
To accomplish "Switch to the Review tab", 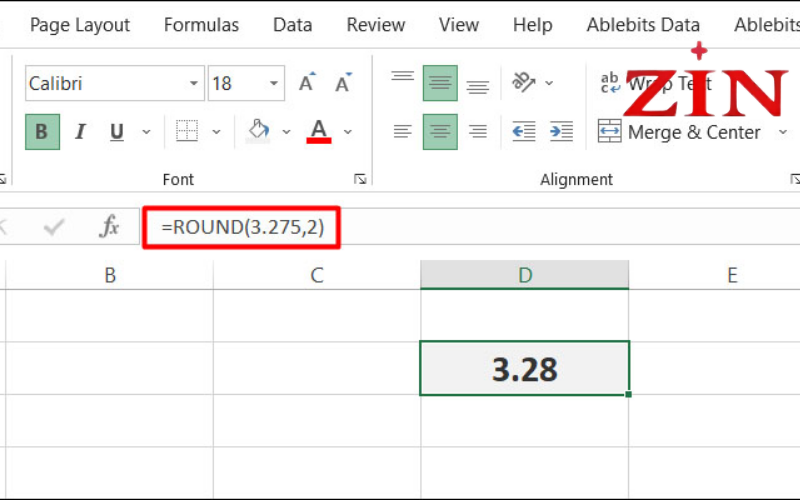I will tap(376, 25).
